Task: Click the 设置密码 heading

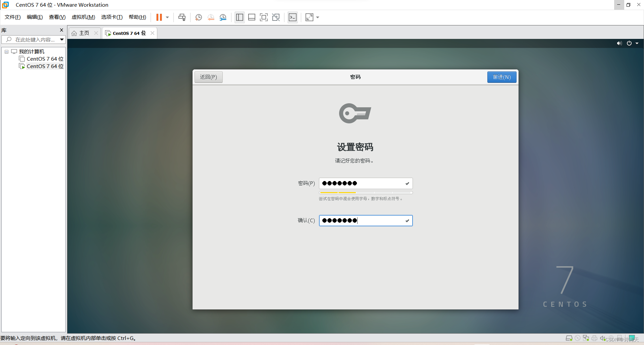Action: [355, 147]
